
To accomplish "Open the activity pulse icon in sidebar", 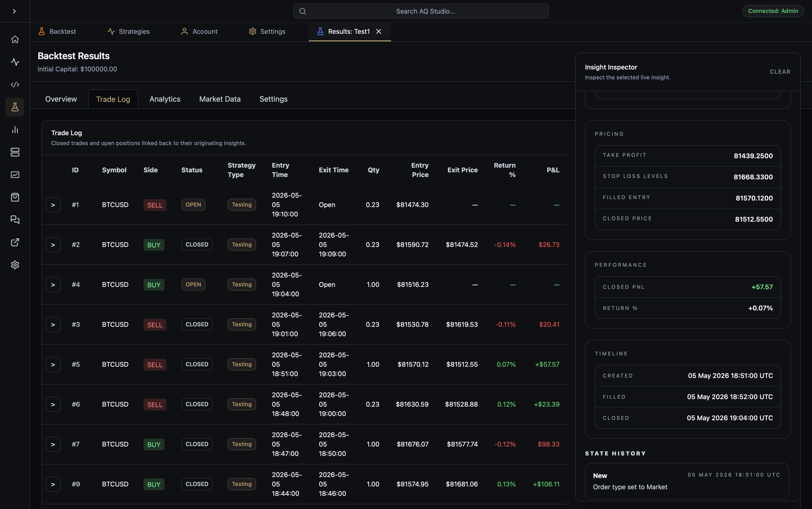I will (15, 62).
